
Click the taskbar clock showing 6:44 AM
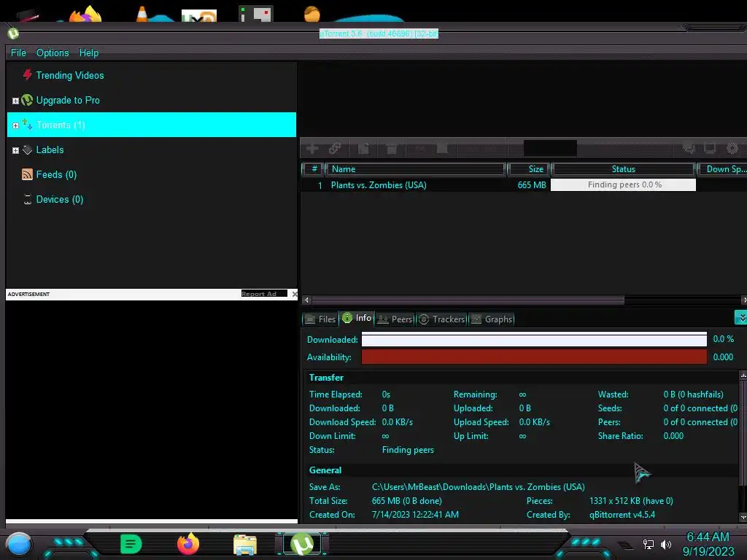coord(708,537)
